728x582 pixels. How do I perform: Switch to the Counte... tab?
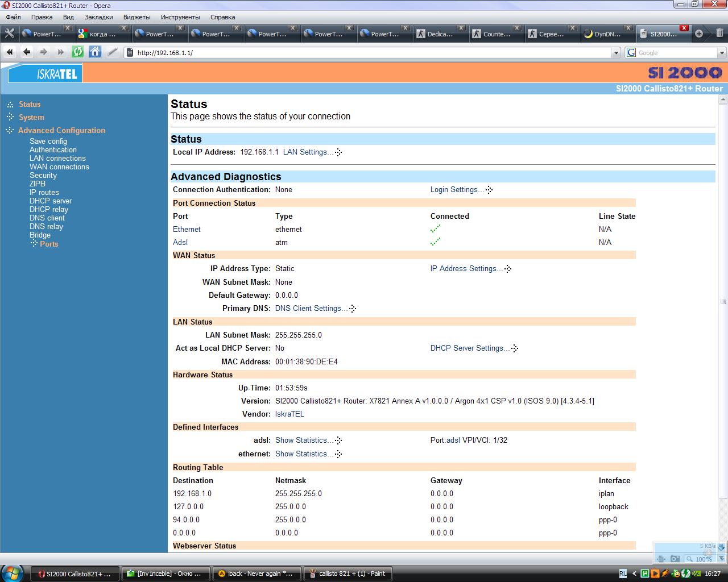tap(496, 34)
